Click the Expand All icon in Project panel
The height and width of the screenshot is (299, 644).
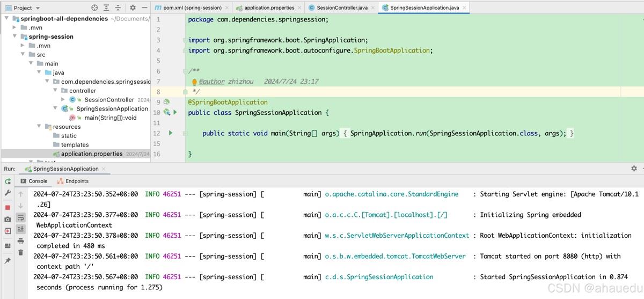pyautogui.click(x=107, y=8)
